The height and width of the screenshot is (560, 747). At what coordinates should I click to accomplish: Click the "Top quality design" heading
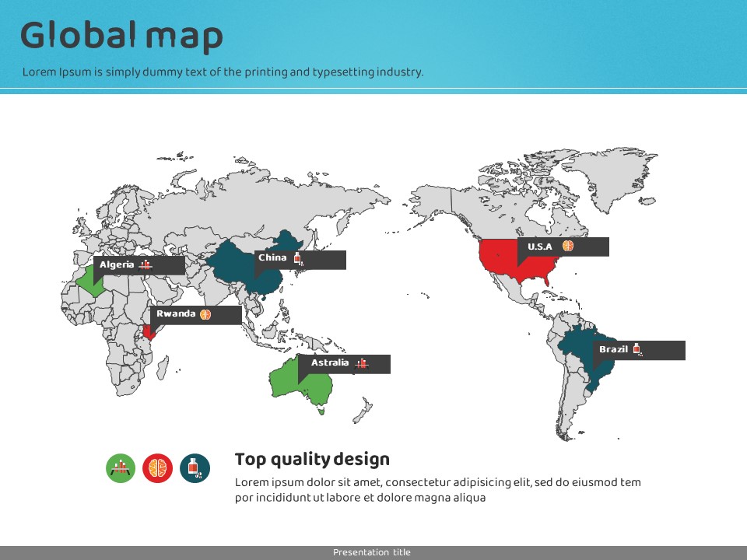click(312, 460)
